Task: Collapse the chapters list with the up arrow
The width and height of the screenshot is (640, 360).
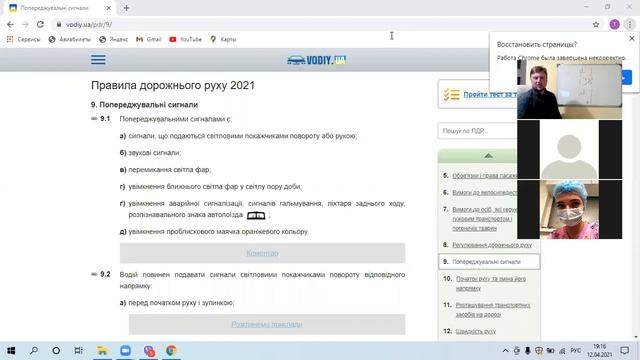Action: (488, 156)
